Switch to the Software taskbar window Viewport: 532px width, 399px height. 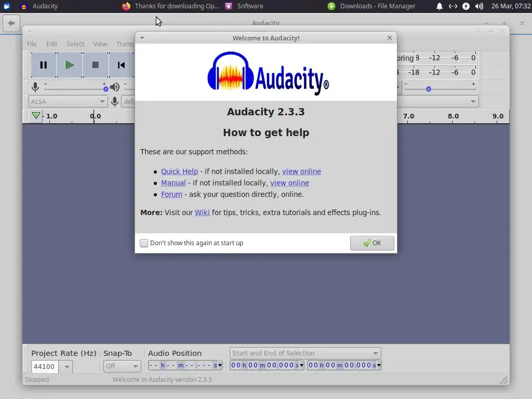(244, 6)
